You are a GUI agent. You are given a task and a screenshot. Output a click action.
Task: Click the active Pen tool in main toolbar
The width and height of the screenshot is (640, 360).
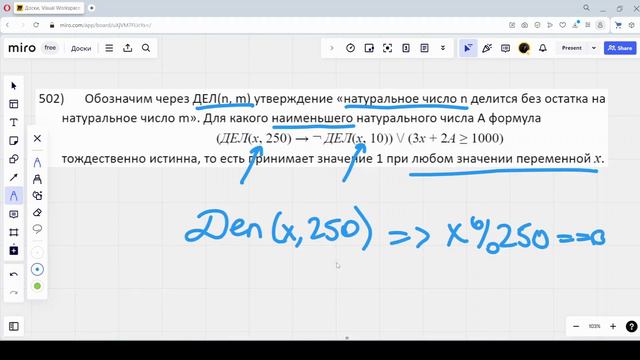click(13, 196)
